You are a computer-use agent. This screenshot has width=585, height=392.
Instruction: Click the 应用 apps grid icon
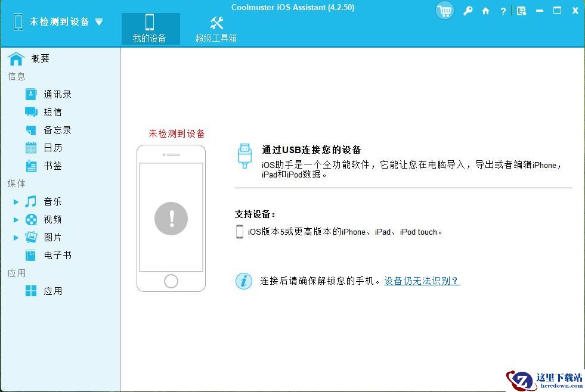pos(31,291)
